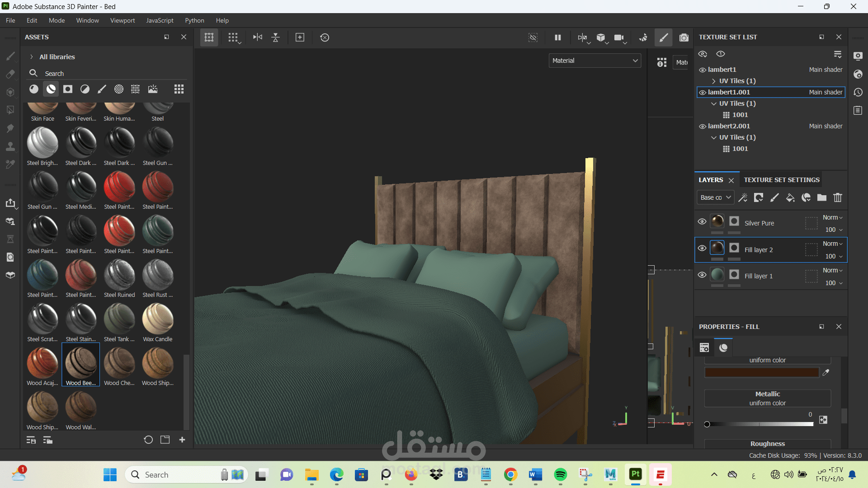The height and width of the screenshot is (488, 868).
Task: Hide the Silver Pure layer
Action: click(702, 222)
